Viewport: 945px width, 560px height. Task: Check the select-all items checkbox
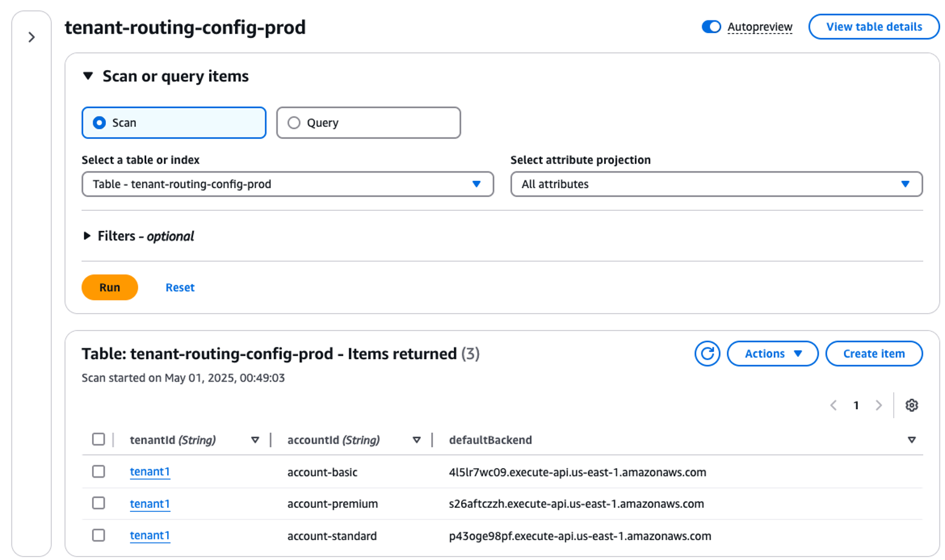[99, 439]
